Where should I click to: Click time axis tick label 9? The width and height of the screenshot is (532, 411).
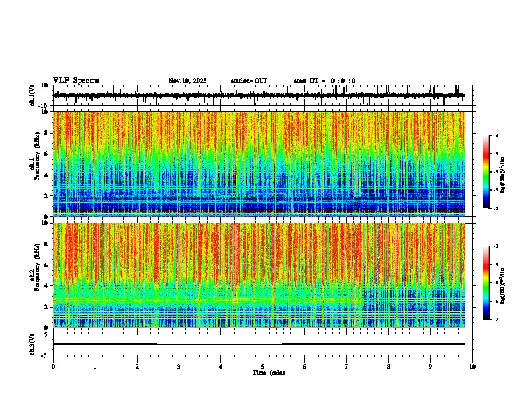430,367
